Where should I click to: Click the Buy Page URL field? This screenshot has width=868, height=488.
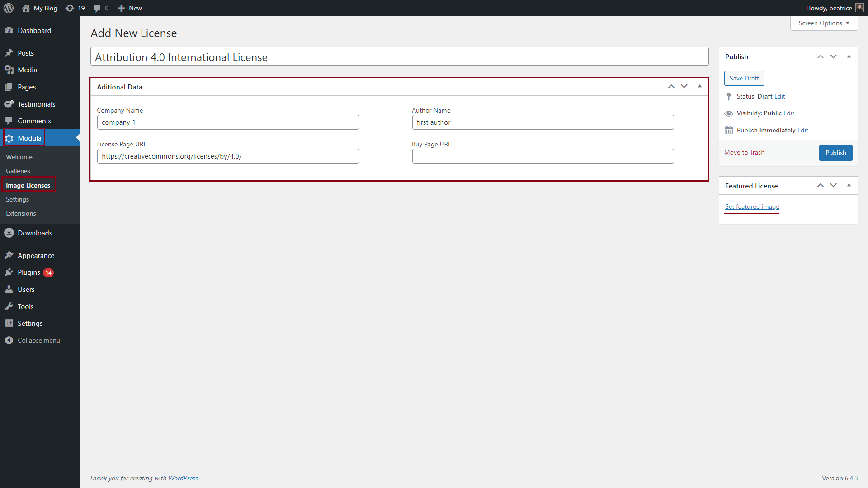pos(542,156)
